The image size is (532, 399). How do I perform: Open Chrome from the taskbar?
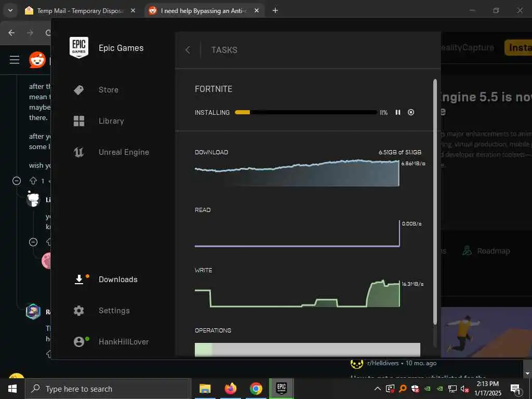(x=256, y=389)
